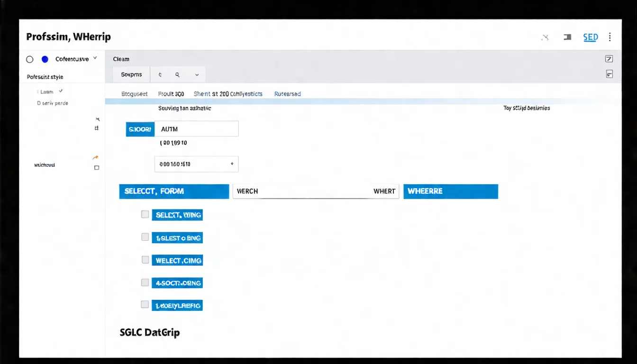Check the box beside SELEXT, WING
Screen dimensions: 637x364
click(x=145, y=214)
